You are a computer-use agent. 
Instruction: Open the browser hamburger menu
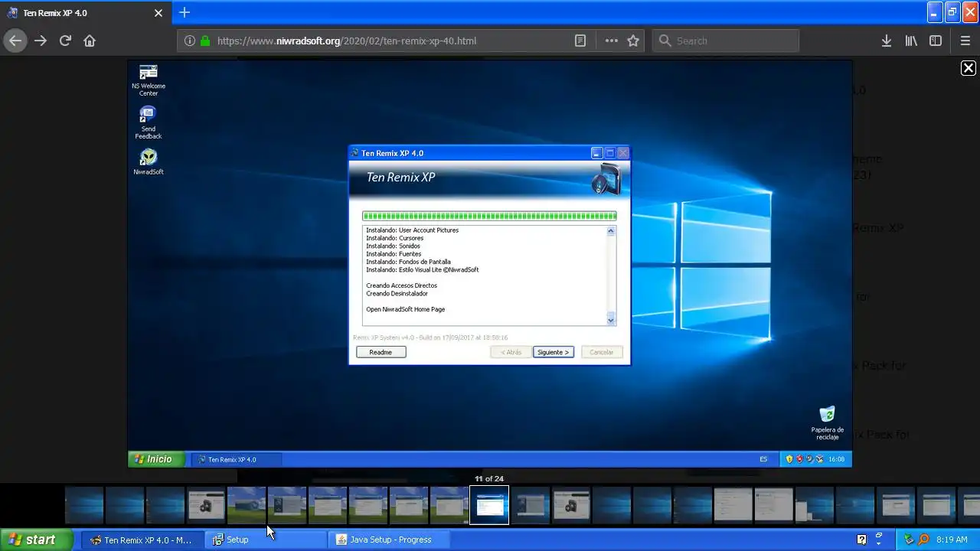coord(965,41)
